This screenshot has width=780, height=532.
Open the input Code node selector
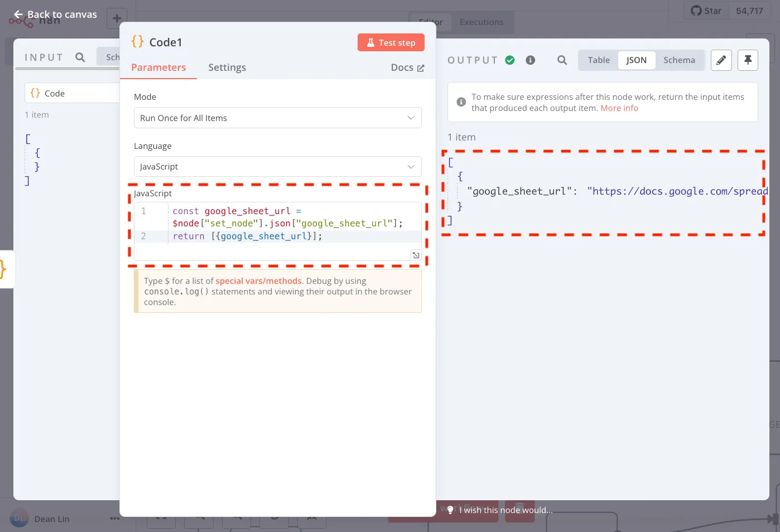pyautogui.click(x=73, y=93)
